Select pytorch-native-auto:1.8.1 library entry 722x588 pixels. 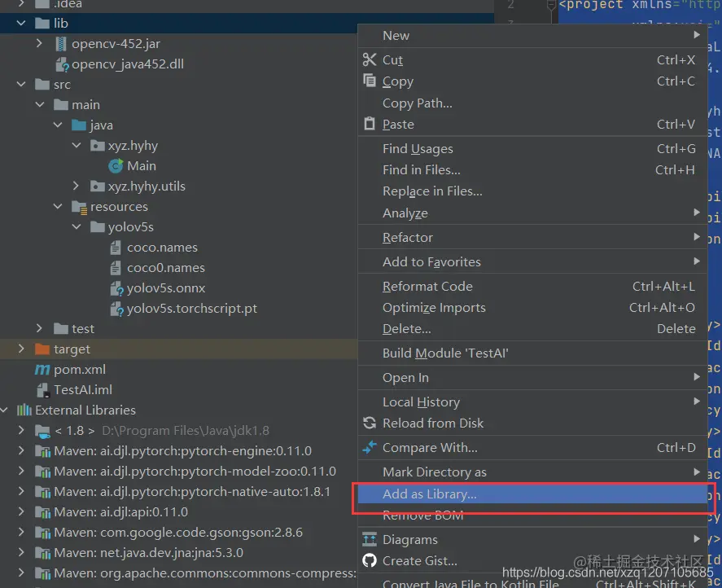192,492
